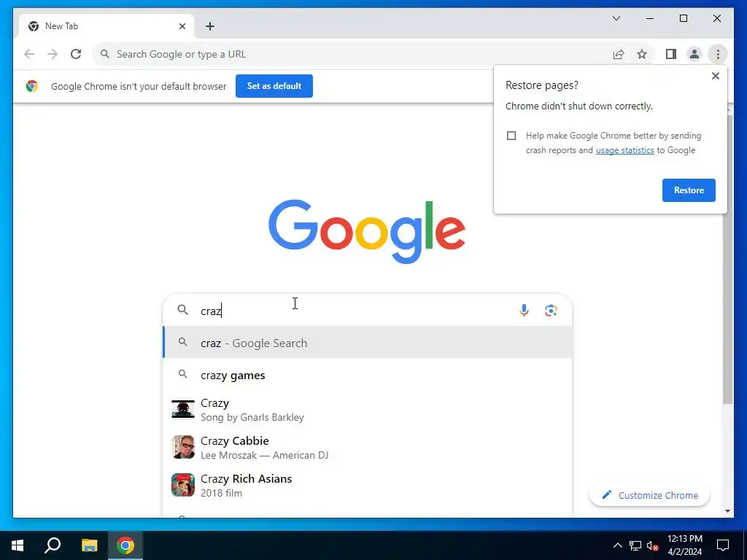Open Windows taskbar search
The height and width of the screenshot is (560, 747).
pyautogui.click(x=53, y=545)
